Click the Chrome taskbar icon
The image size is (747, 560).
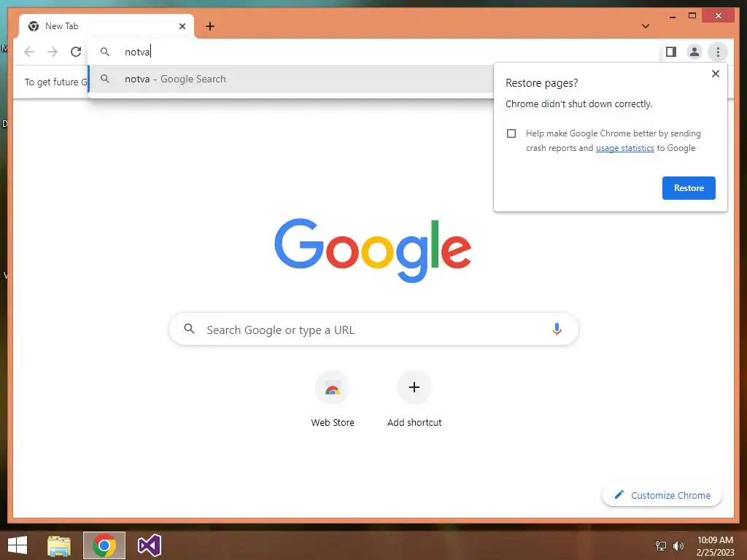[x=104, y=545]
